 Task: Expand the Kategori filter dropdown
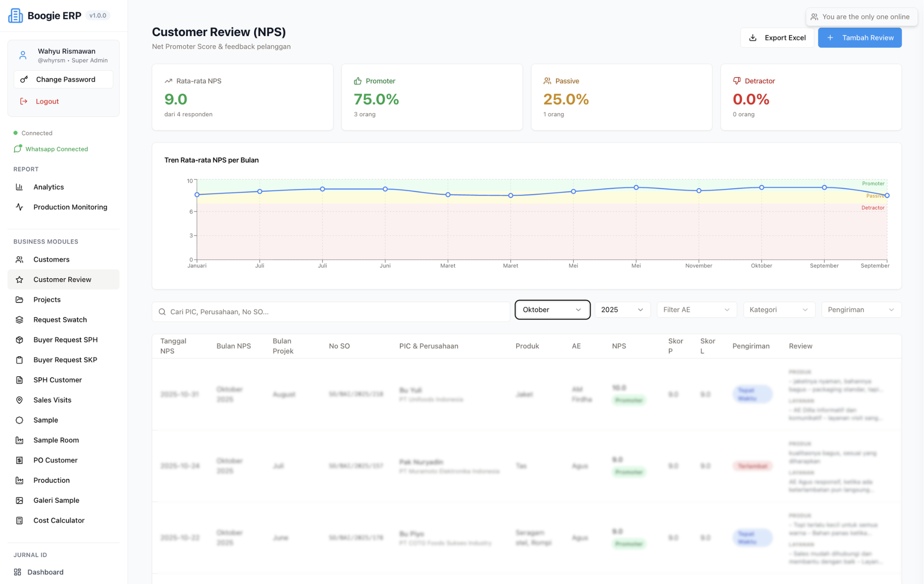(x=778, y=310)
